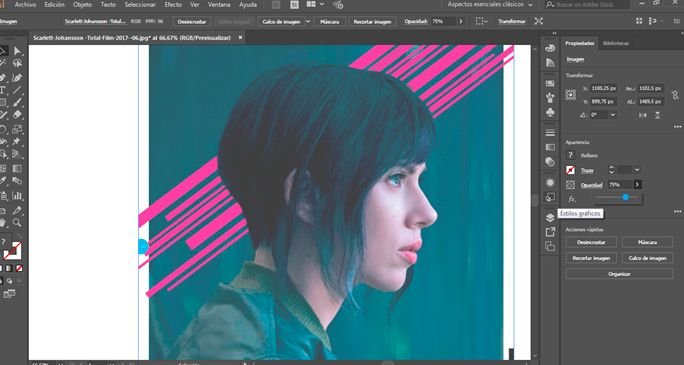684x365 pixels.
Task: Expand Calco de imagen arrow in control bar
Action: 308,21
